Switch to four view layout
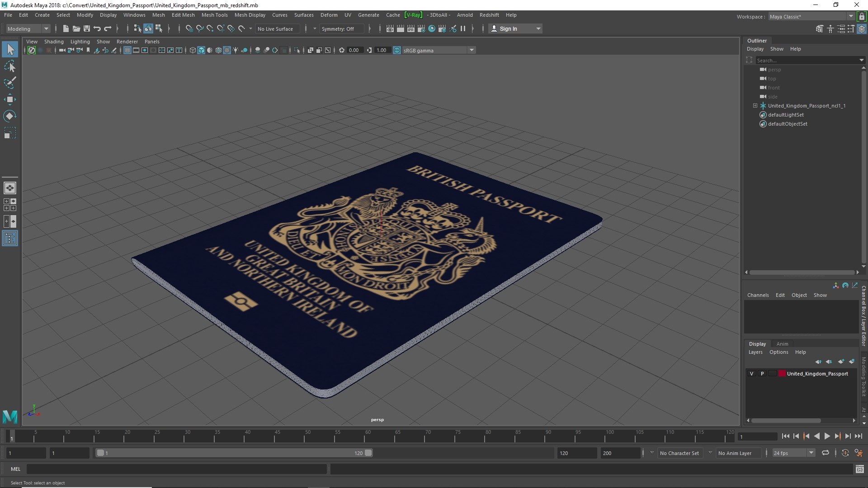Screen dimensions: 868x488 10,205
